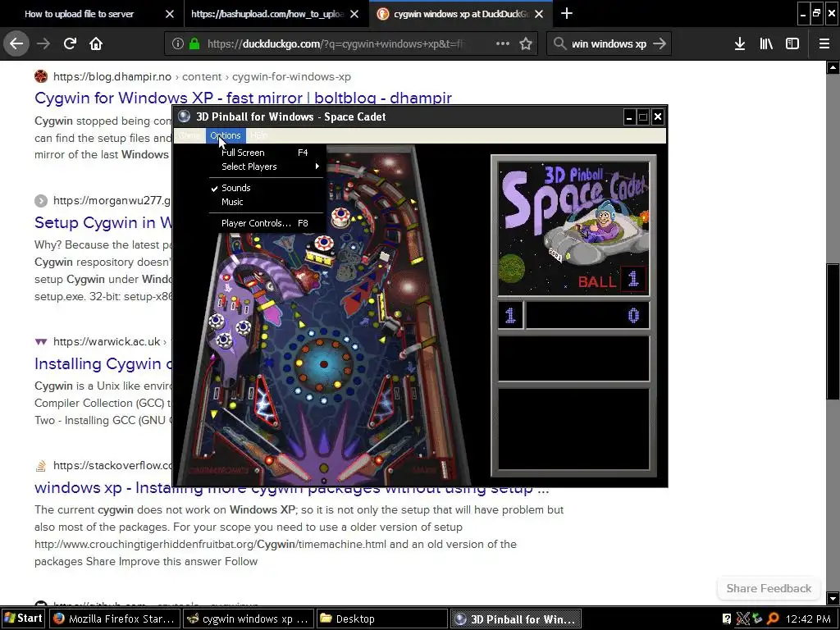Open the page actions three-dot menu

[x=503, y=43]
